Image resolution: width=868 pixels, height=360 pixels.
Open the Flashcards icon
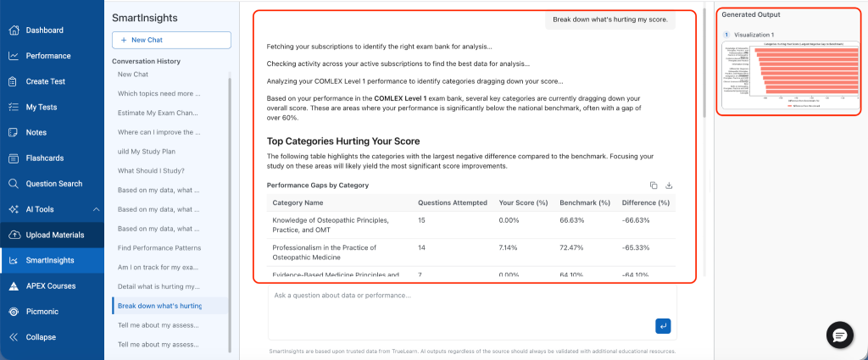click(x=14, y=158)
